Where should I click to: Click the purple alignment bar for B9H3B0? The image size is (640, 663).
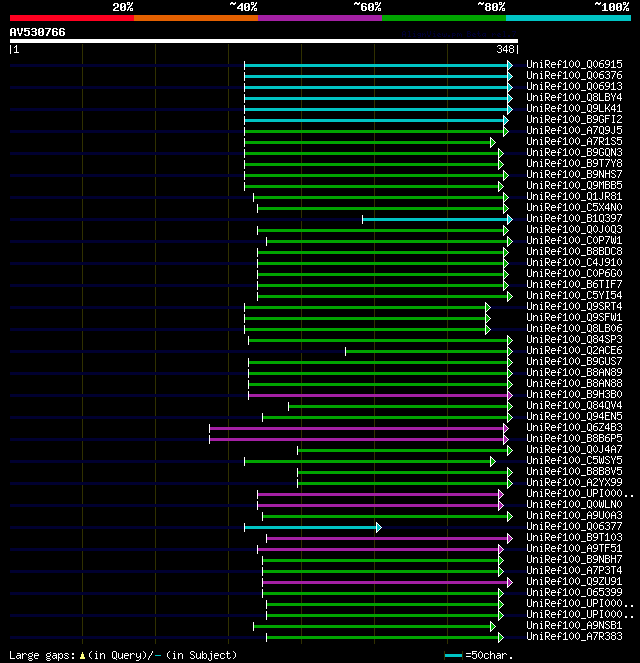click(x=380, y=395)
